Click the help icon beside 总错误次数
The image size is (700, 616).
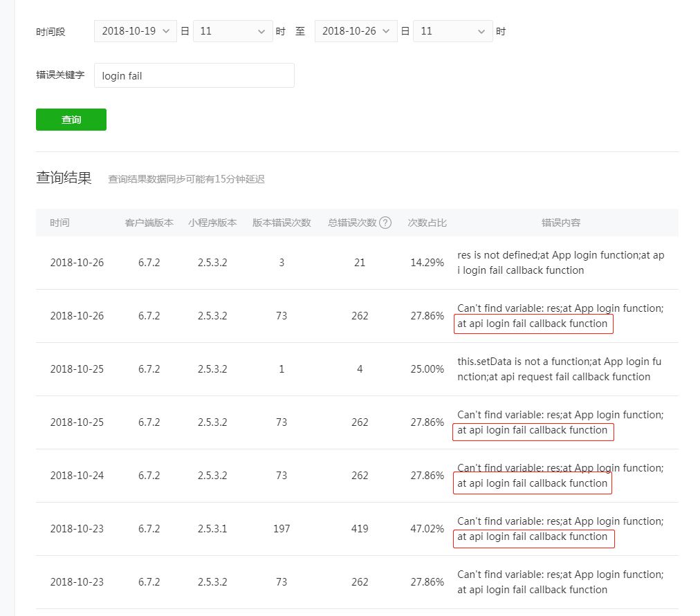tap(385, 223)
